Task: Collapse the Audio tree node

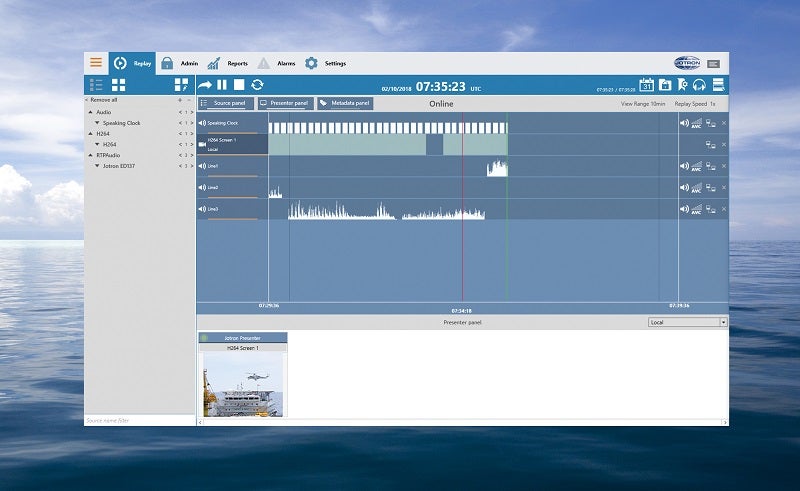Action: click(90, 112)
